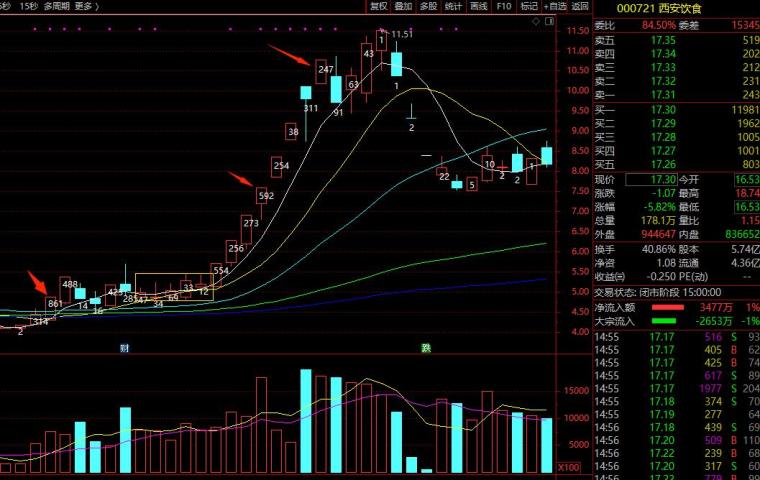Select the 15秒 period tab

coord(29,6)
